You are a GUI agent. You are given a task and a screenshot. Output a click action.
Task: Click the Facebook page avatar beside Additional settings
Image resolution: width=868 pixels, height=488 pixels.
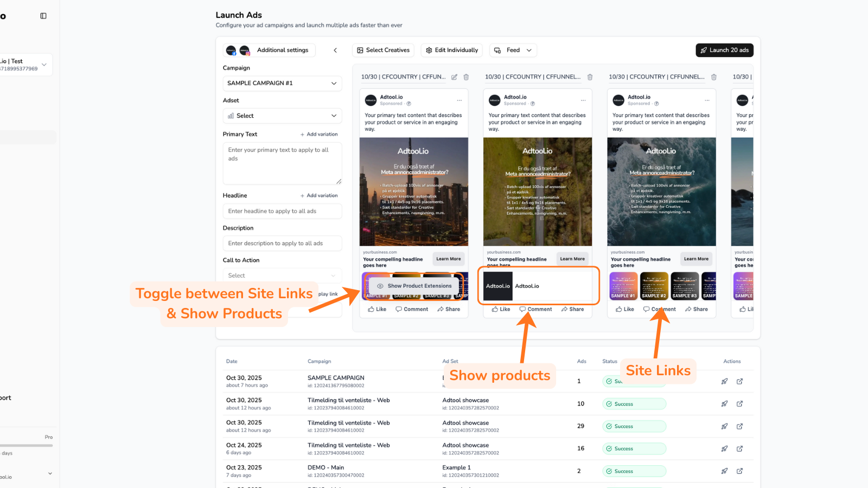pos(231,50)
